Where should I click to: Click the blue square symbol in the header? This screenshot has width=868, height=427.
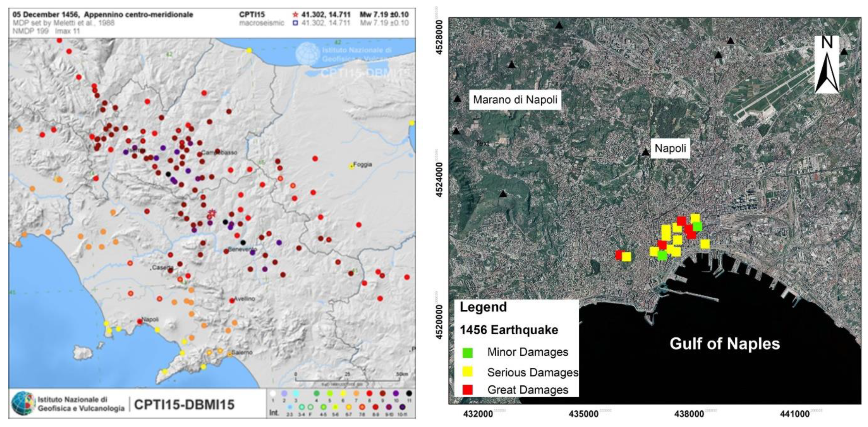(x=295, y=23)
